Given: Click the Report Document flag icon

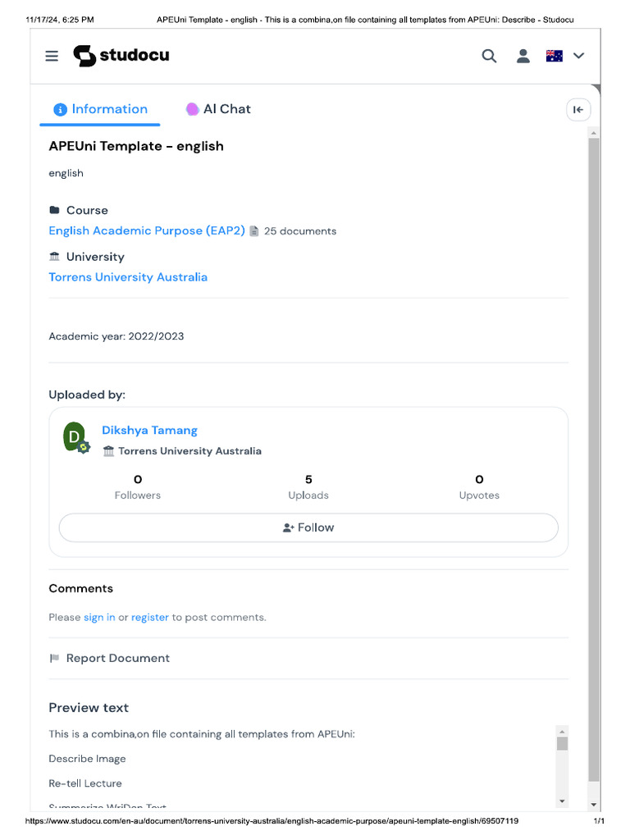Looking at the screenshot, I should (x=55, y=658).
